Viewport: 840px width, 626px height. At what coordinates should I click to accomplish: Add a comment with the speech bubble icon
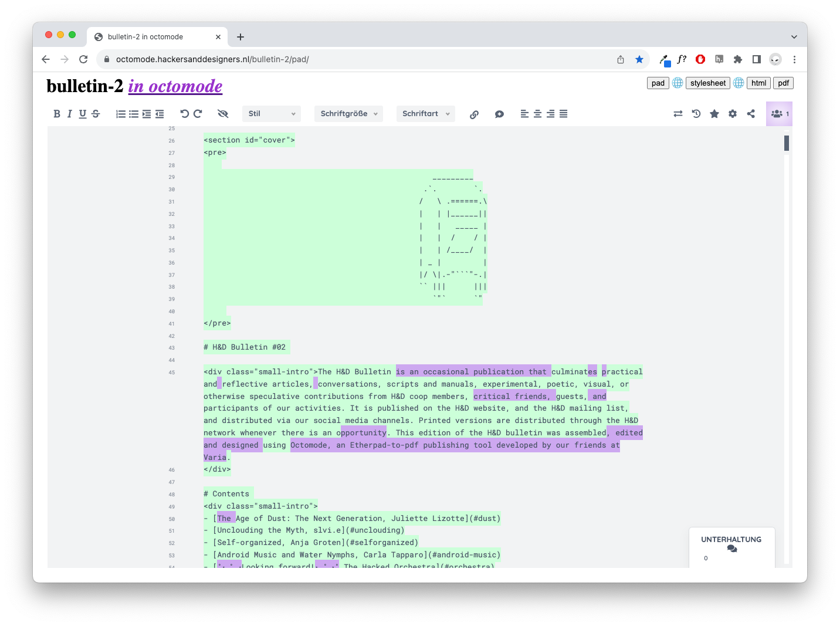pos(499,114)
